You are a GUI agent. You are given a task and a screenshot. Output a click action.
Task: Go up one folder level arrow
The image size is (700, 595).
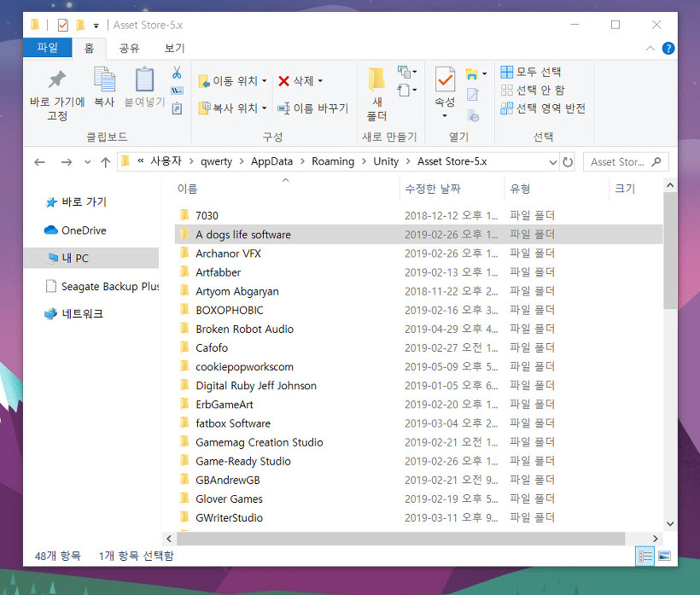pyautogui.click(x=105, y=162)
